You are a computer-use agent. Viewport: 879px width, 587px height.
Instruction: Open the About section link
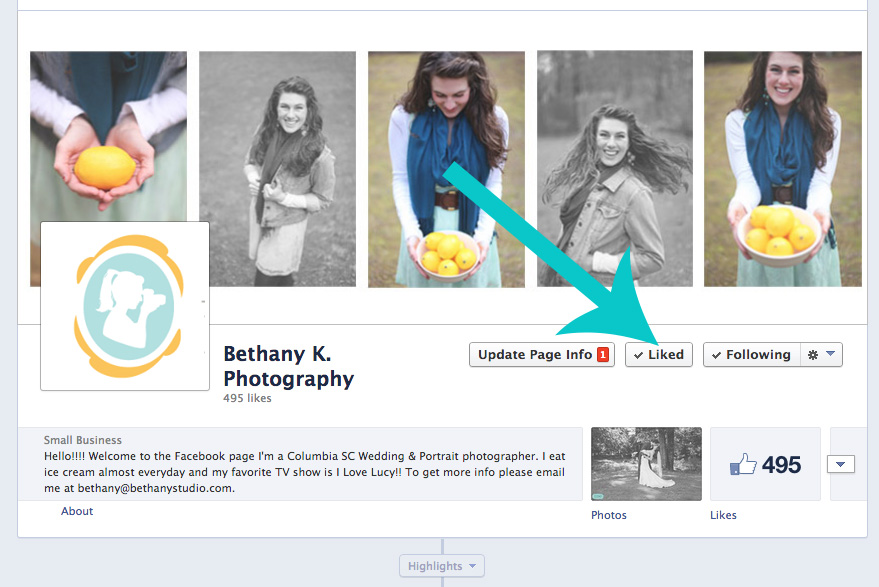[x=77, y=511]
